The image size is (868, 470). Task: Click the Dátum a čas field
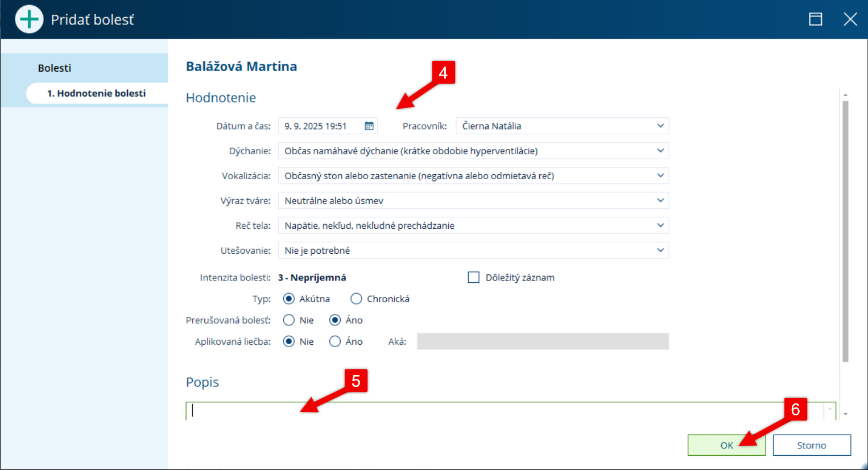click(328, 126)
